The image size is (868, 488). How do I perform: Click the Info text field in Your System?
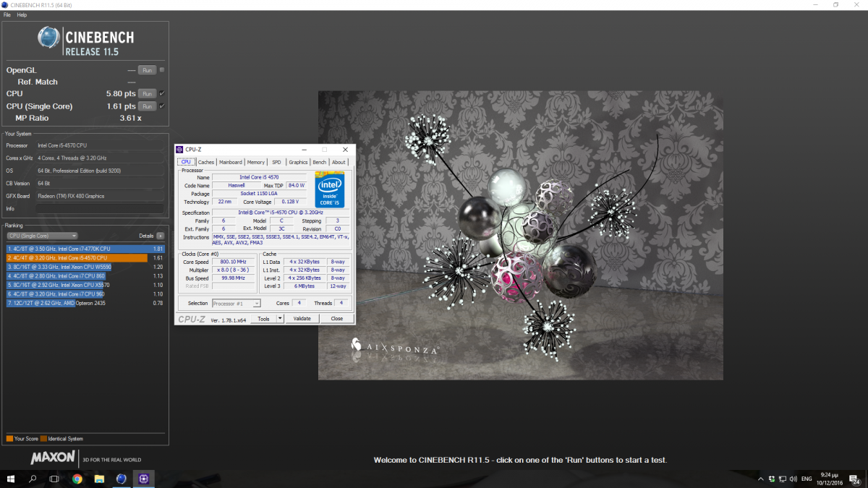(100, 209)
